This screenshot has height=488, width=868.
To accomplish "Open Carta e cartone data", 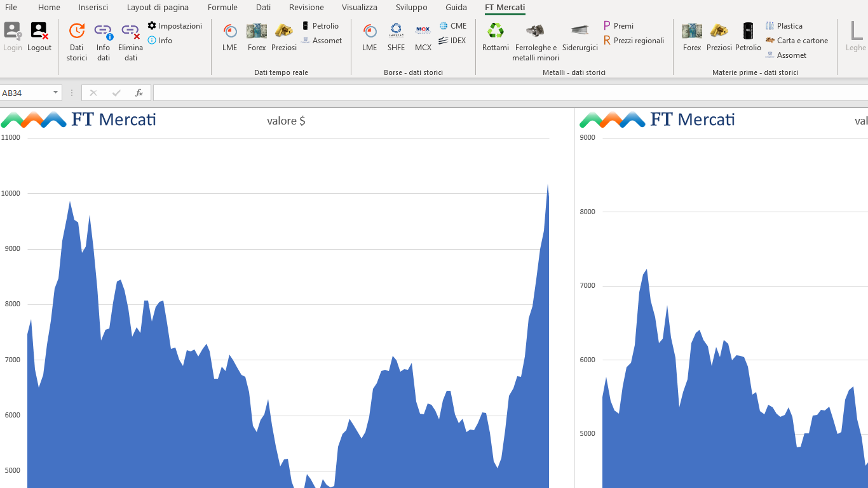I will tap(797, 41).
